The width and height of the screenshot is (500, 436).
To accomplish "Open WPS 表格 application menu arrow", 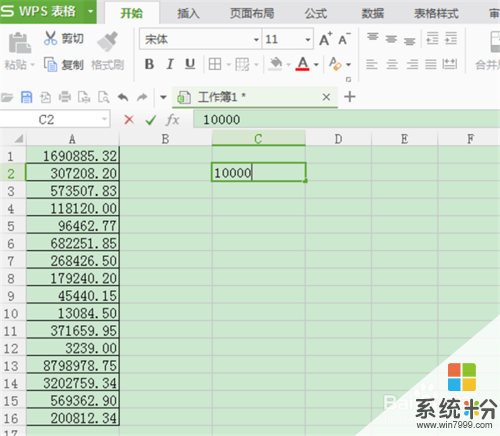I will pyautogui.click(x=90, y=11).
